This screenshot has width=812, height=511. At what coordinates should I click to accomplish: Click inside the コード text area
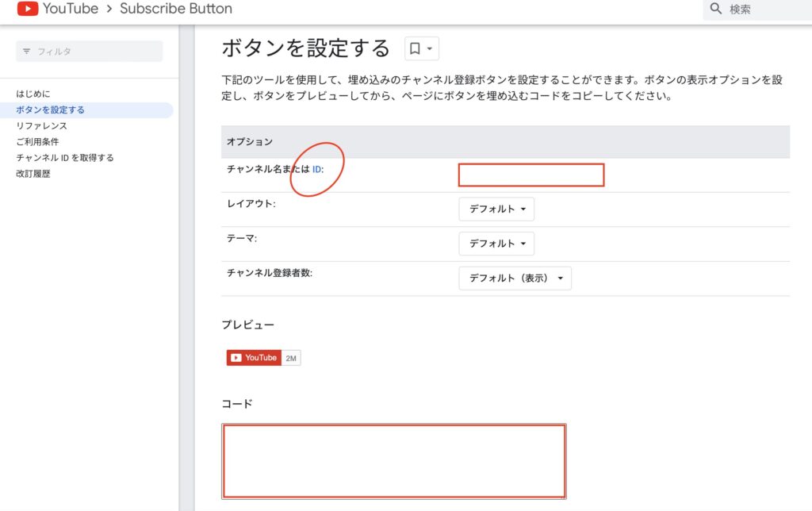tap(394, 461)
